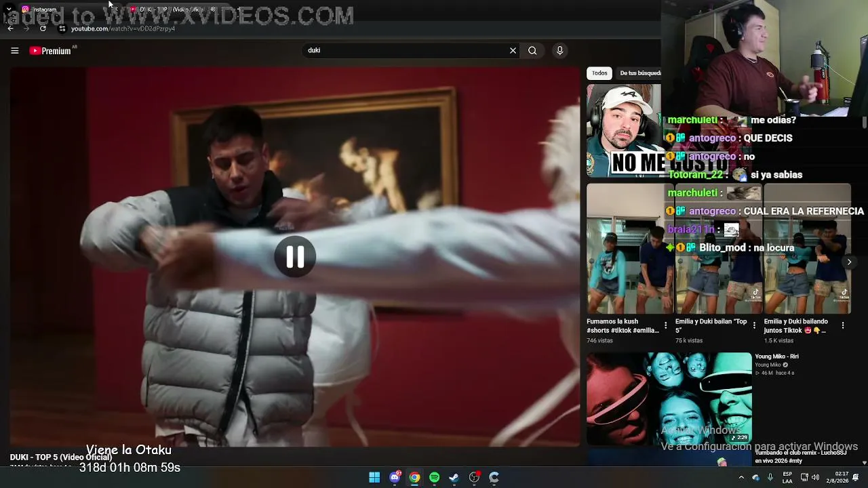Screen dimensions: 868x488
Task: Open the 'Fumamos la kush #shorts' title
Action: pos(623,326)
